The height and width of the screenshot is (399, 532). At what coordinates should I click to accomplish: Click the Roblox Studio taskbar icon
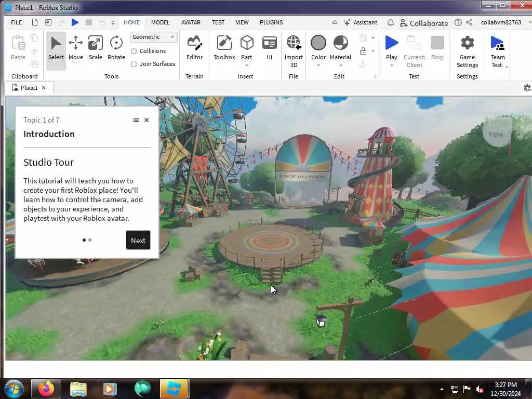coord(174,389)
